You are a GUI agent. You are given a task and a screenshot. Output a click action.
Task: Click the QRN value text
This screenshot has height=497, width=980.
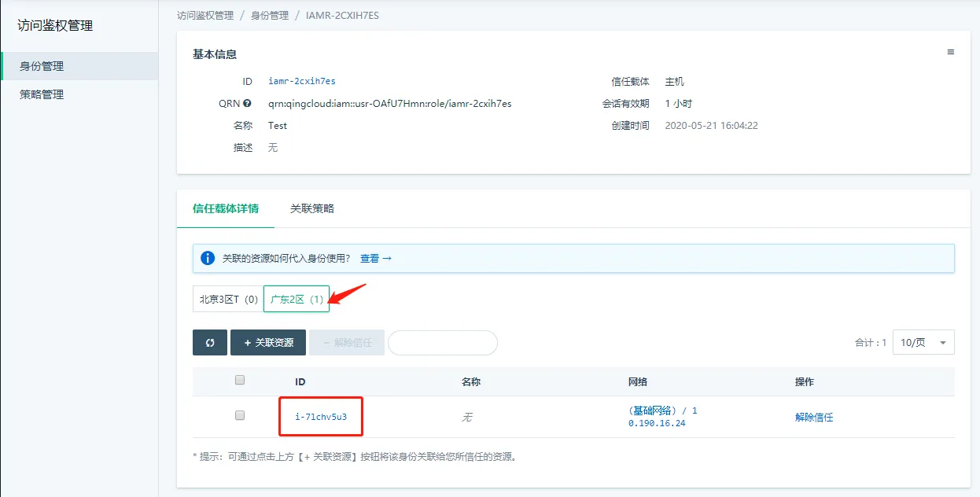click(x=390, y=103)
